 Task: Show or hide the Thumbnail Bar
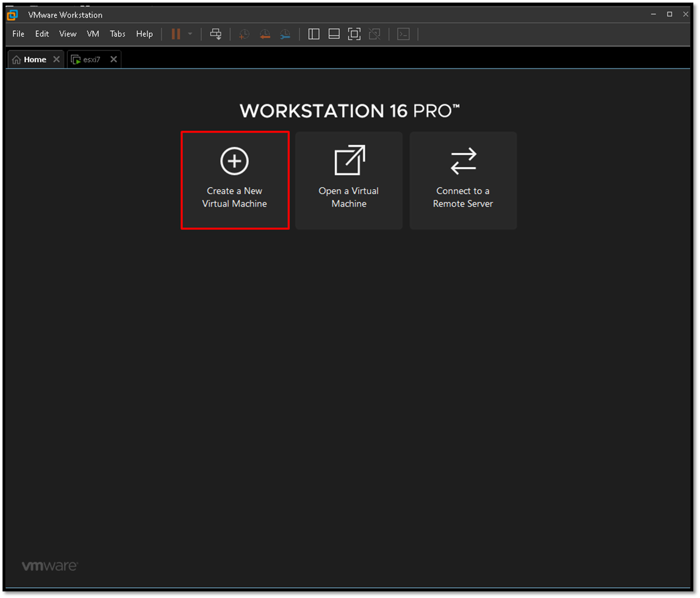click(334, 34)
